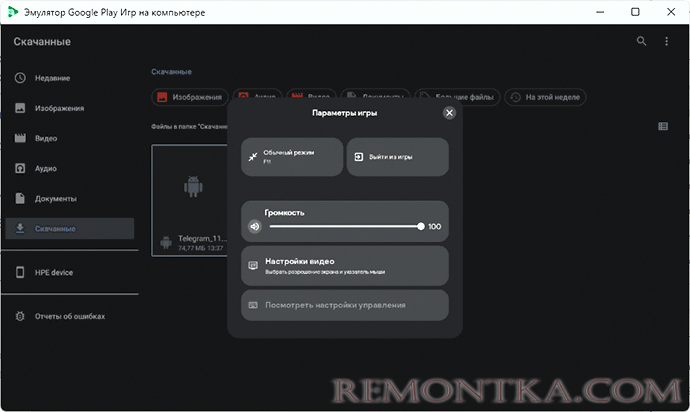Click the search magnifier icon

tap(642, 42)
